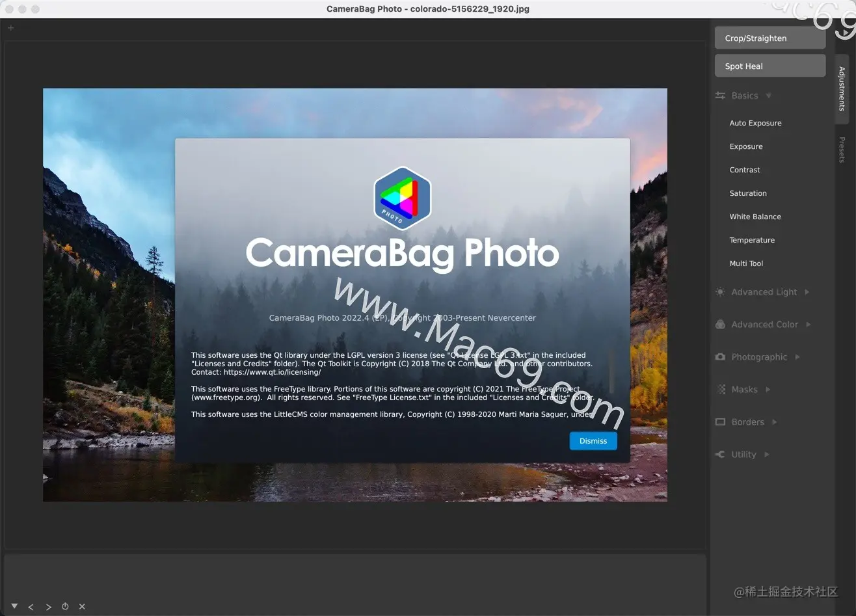Expand the Borders section arrow
This screenshot has height=616, width=856.
click(775, 422)
